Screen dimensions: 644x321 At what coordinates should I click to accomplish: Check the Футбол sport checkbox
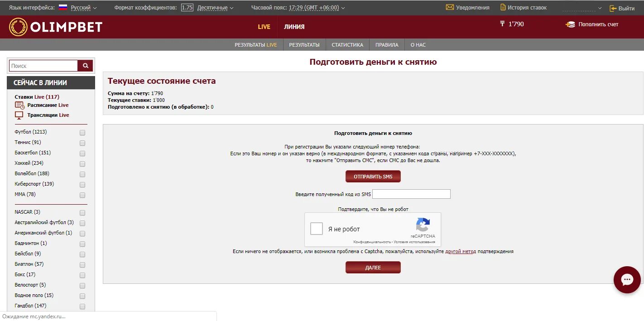pos(82,132)
